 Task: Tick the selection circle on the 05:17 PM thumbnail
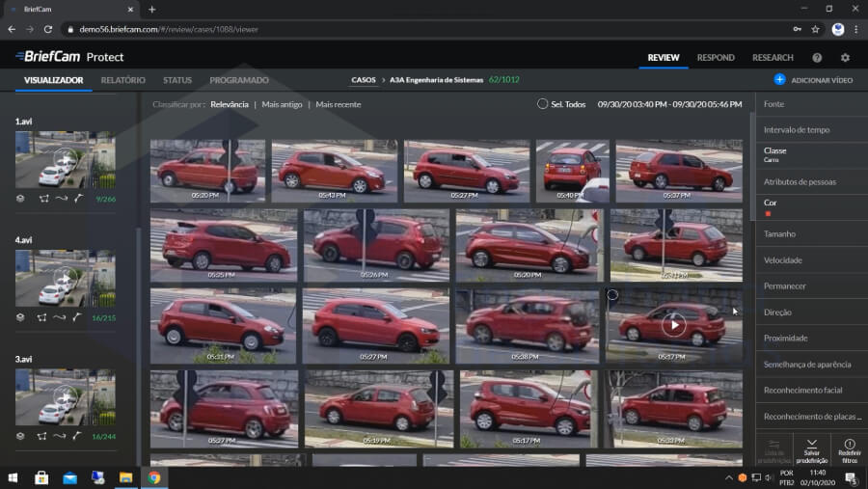click(612, 295)
